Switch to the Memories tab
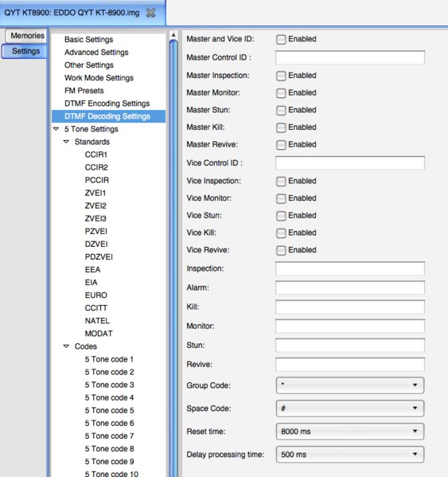448x477 pixels. tap(26, 36)
